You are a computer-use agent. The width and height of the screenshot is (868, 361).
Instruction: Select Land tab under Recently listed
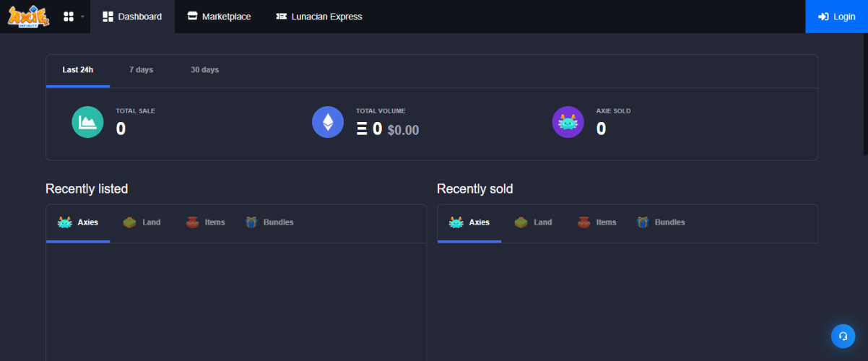tap(142, 222)
